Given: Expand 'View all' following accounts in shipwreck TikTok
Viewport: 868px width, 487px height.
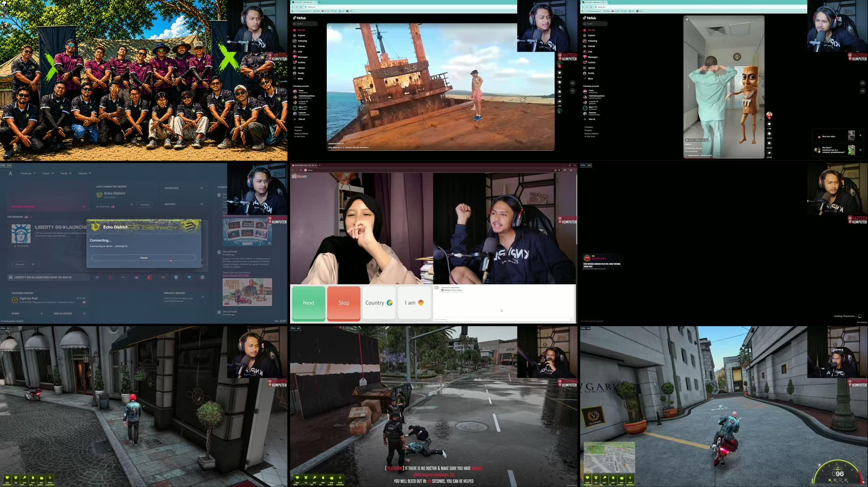Looking at the screenshot, I should 299,119.
